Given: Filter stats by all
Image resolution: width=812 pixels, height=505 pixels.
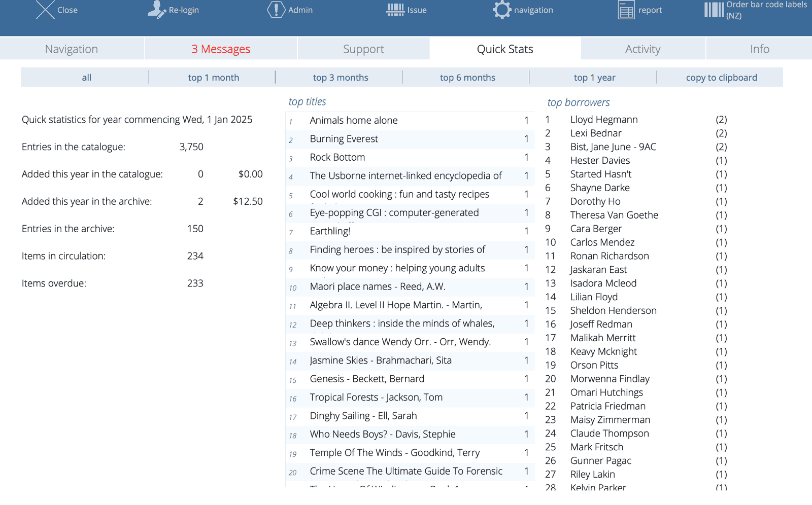Looking at the screenshot, I should 87,78.
